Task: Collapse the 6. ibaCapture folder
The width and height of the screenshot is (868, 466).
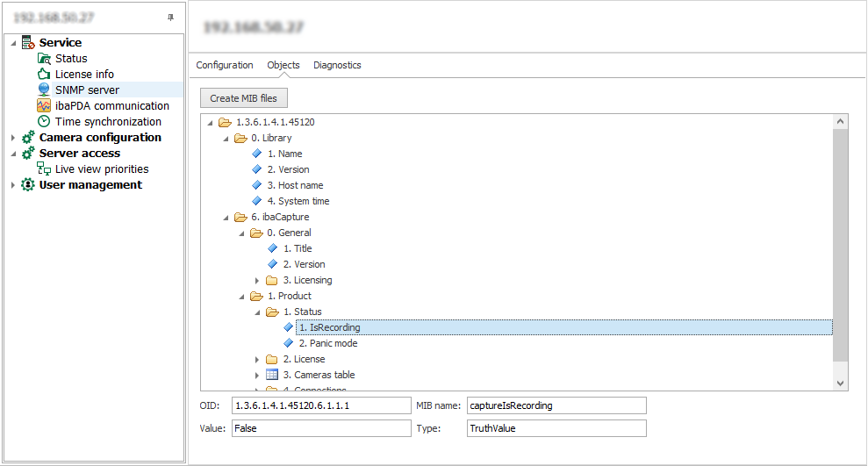Action: 226,218
